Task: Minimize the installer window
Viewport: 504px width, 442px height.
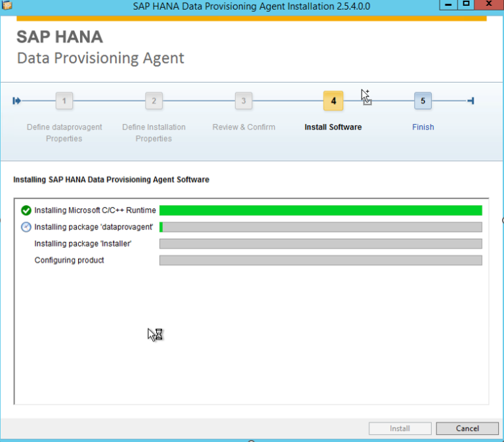Action: coord(448,5)
